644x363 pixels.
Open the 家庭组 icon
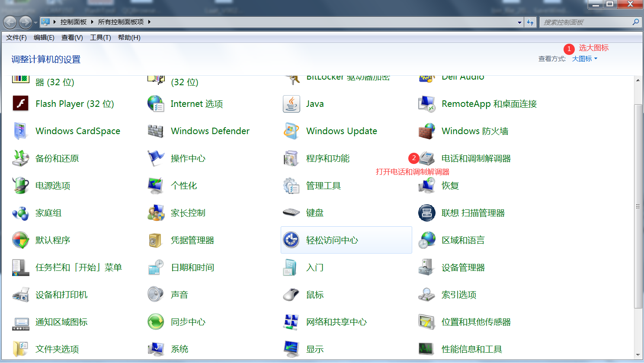[20, 213]
